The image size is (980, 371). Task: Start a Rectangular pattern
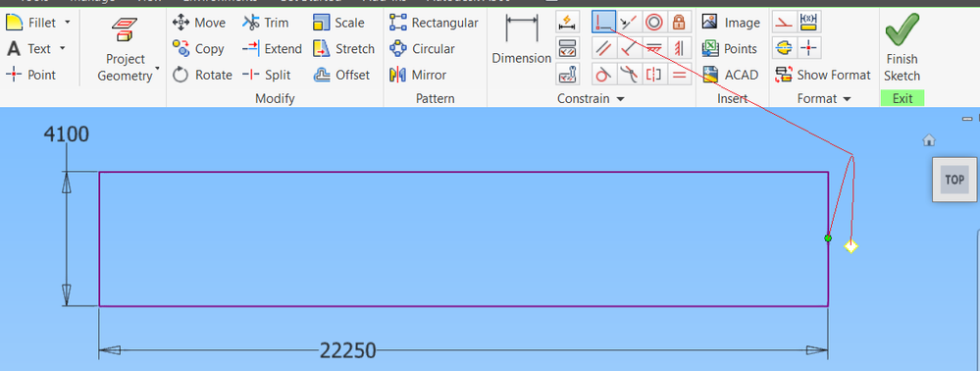pos(434,24)
